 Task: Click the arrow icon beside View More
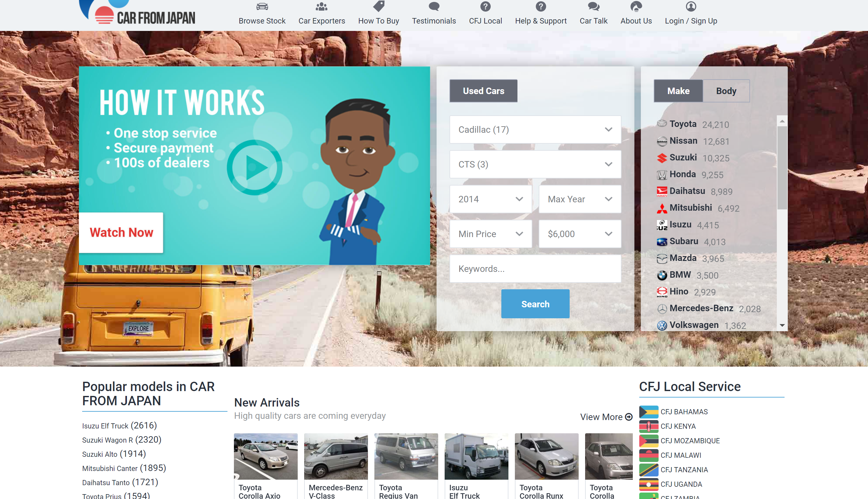(x=629, y=417)
